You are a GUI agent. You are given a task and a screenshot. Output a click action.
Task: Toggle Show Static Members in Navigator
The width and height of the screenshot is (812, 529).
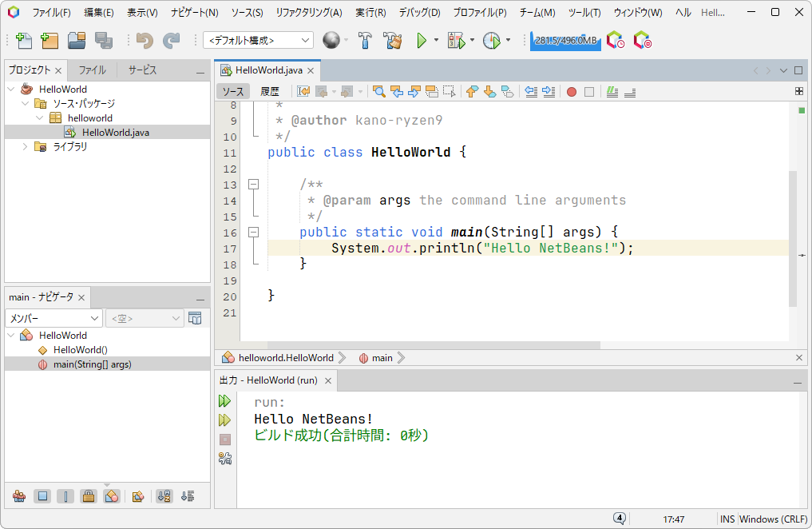tap(65, 496)
